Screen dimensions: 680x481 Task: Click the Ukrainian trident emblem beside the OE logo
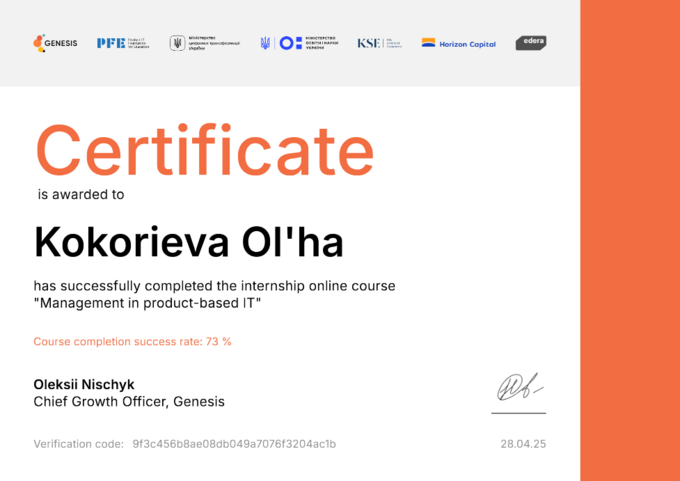pyautogui.click(x=266, y=43)
